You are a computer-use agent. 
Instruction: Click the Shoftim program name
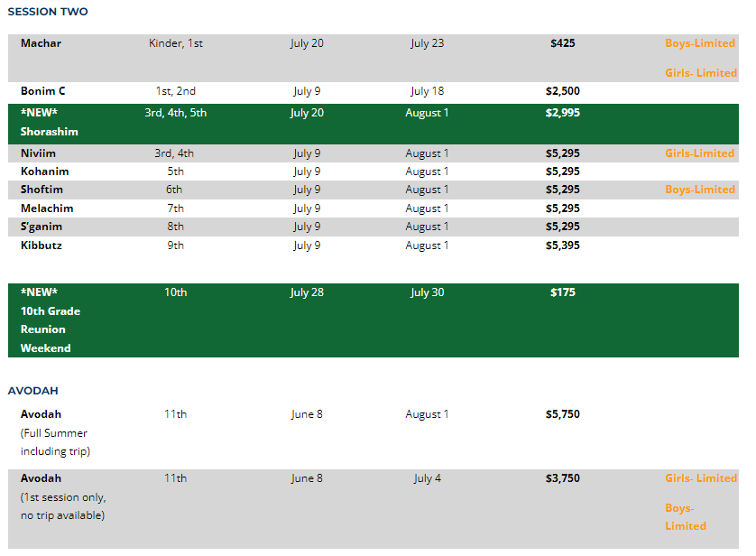point(41,190)
